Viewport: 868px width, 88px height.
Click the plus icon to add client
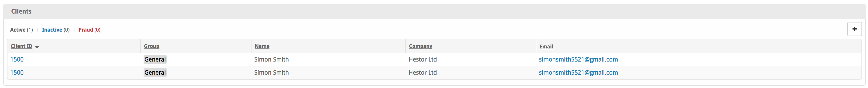[854, 29]
